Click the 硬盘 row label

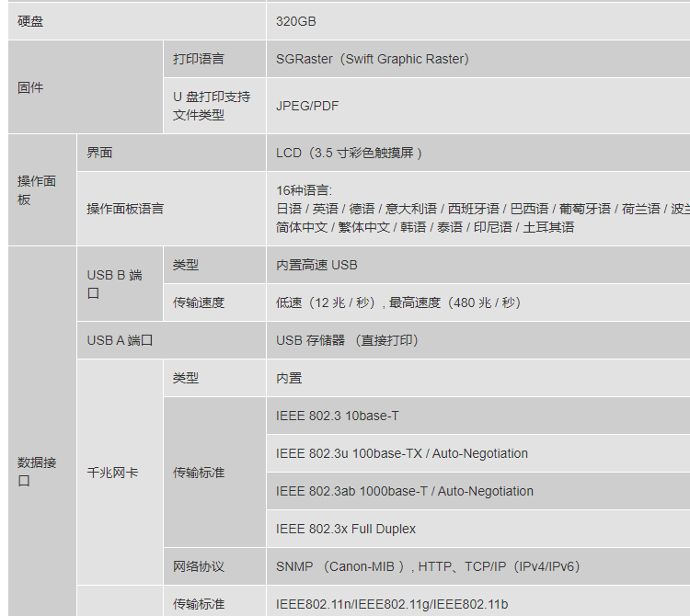click(30, 21)
